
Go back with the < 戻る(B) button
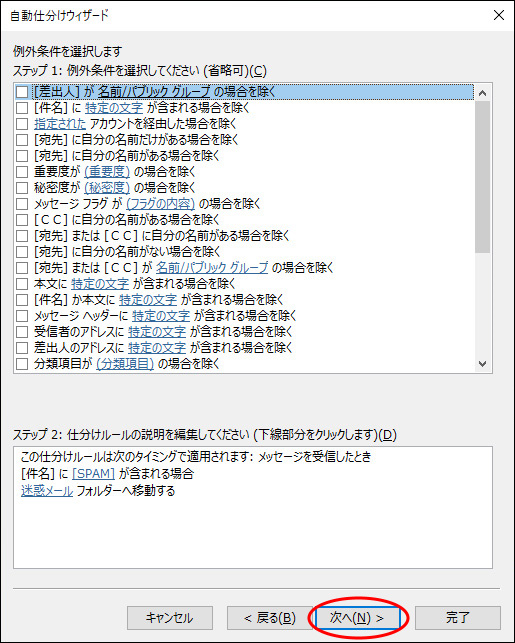[269, 618]
